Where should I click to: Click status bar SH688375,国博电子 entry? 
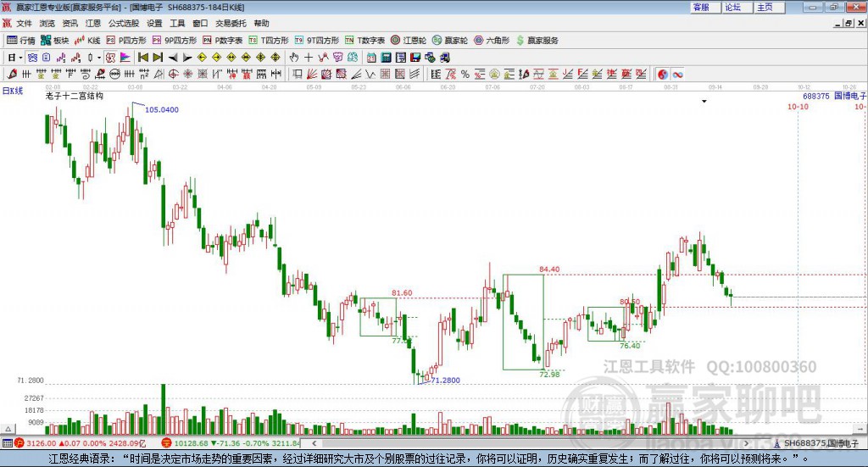(816, 443)
